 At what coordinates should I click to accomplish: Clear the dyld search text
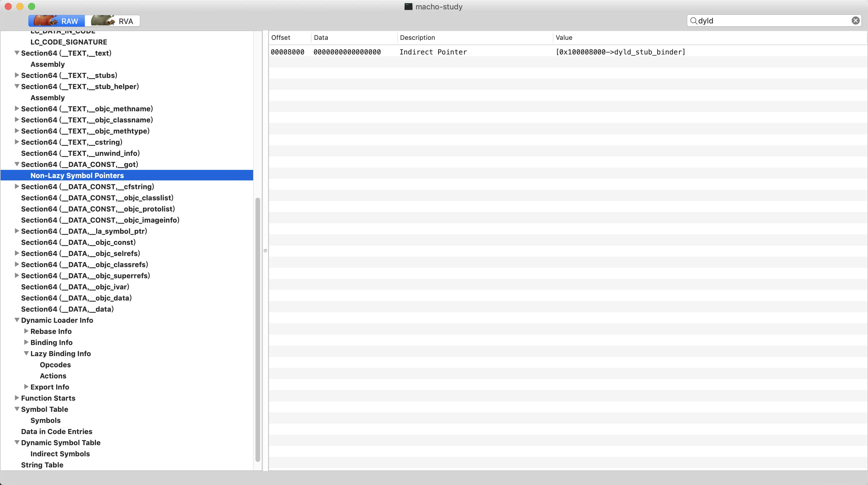coord(855,21)
